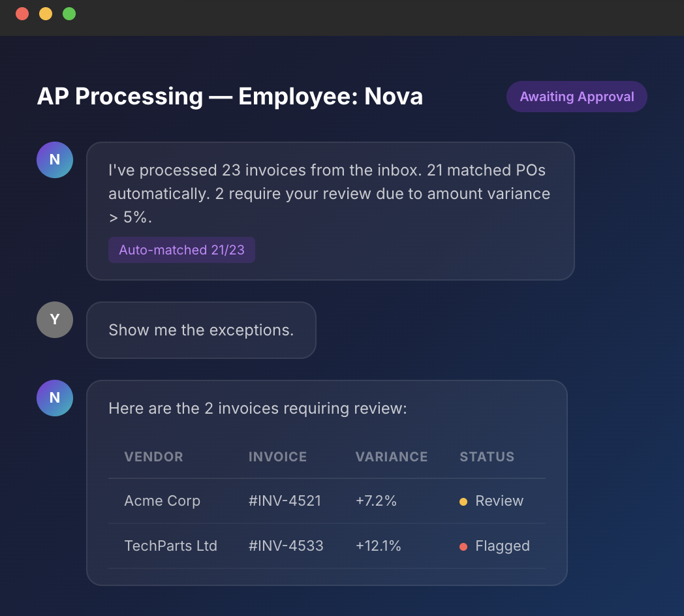Select the user avatar labeled Y
Viewport: 684px width, 616px height.
(55, 320)
